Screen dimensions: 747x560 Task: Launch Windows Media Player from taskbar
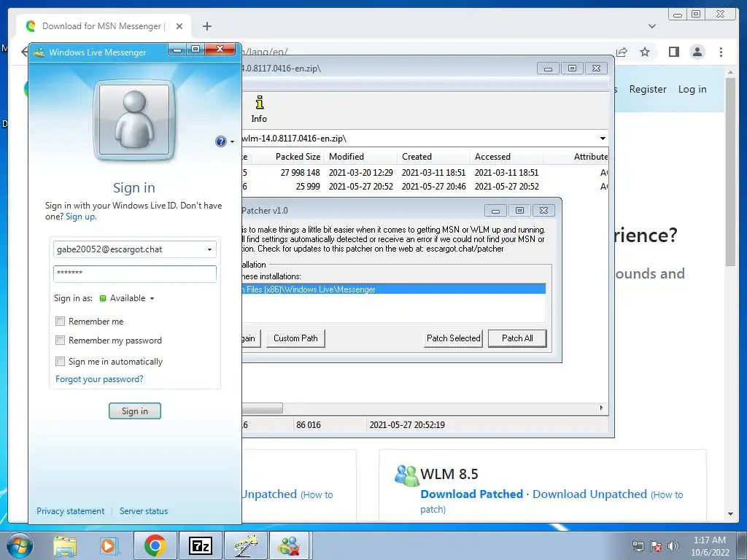pos(109,545)
